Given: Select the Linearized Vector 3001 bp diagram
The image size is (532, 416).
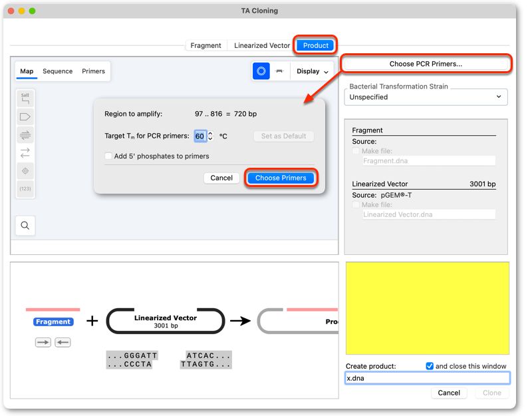Looking at the screenshot, I should pyautogui.click(x=166, y=321).
